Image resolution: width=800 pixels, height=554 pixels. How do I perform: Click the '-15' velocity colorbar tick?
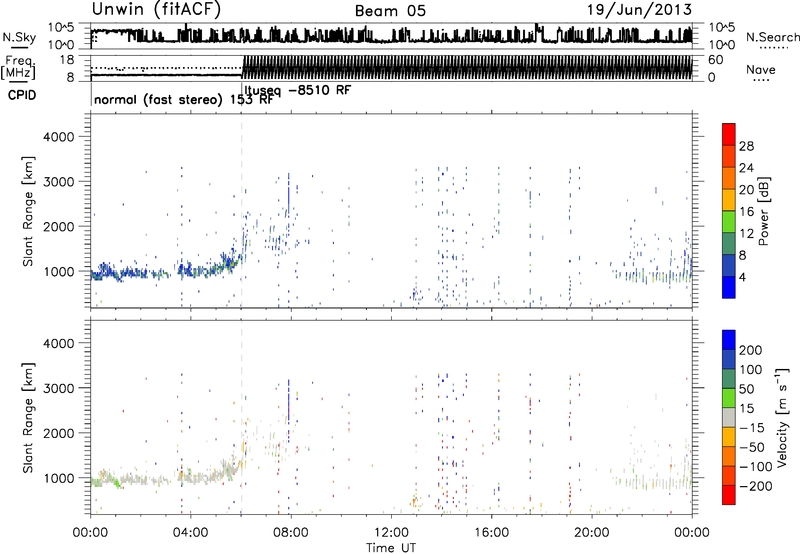[x=752, y=428]
